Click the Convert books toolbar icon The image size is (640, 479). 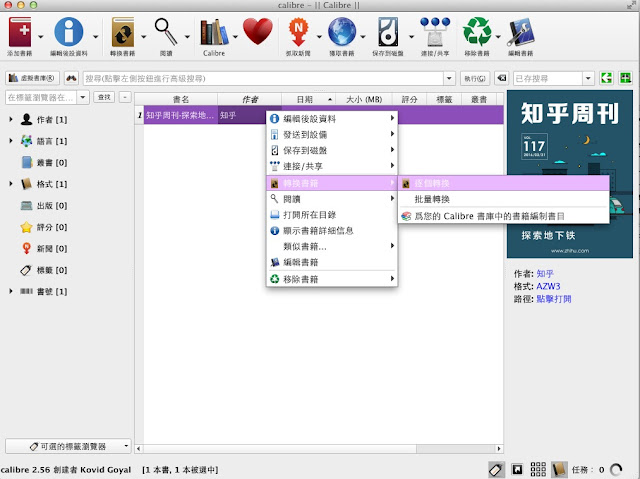tap(122, 32)
